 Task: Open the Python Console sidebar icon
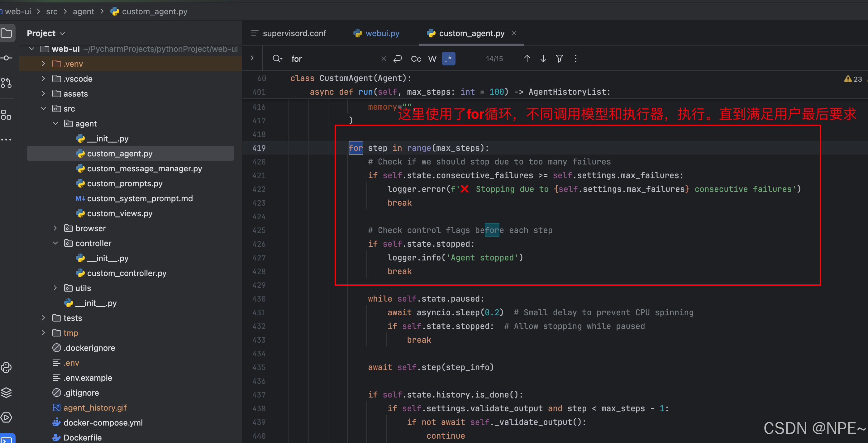pyautogui.click(x=7, y=368)
